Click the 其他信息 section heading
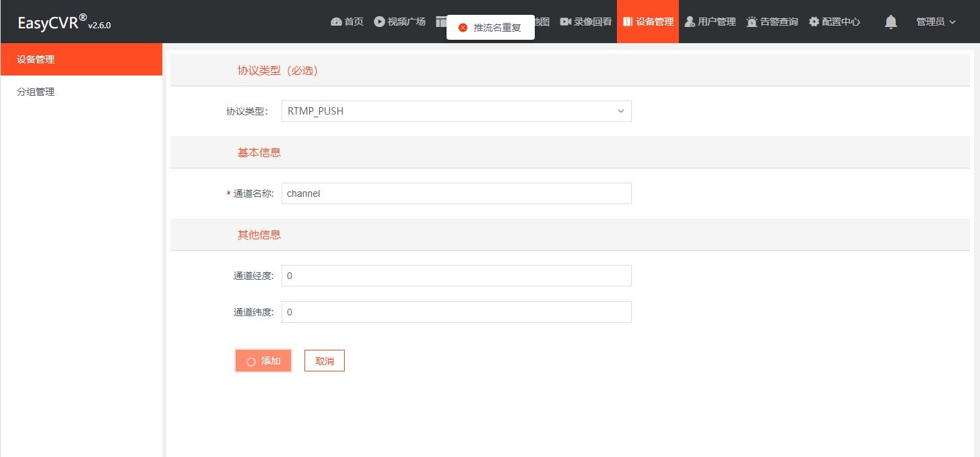The image size is (980, 457). point(259,235)
